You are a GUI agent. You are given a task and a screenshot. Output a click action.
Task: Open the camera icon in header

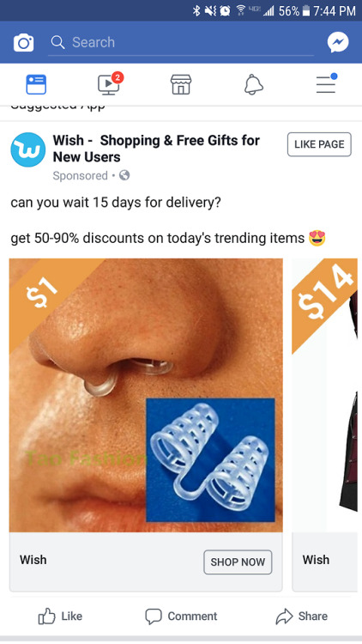point(23,43)
